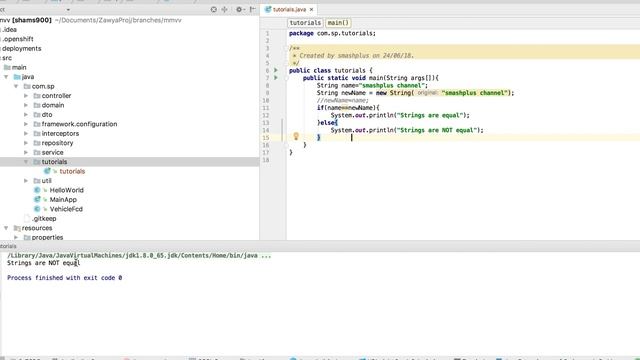Click the 'package com.sp.tutorials;' code line
The width and height of the screenshot is (640, 360).
click(x=332, y=33)
